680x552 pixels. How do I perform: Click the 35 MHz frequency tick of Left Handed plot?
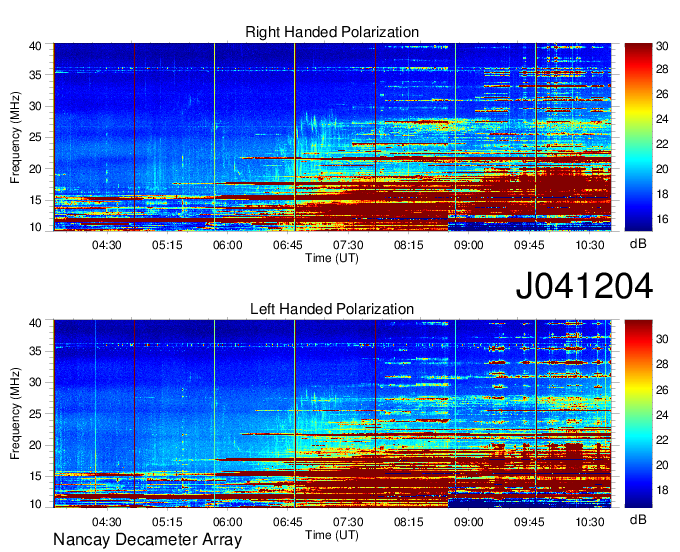point(35,351)
